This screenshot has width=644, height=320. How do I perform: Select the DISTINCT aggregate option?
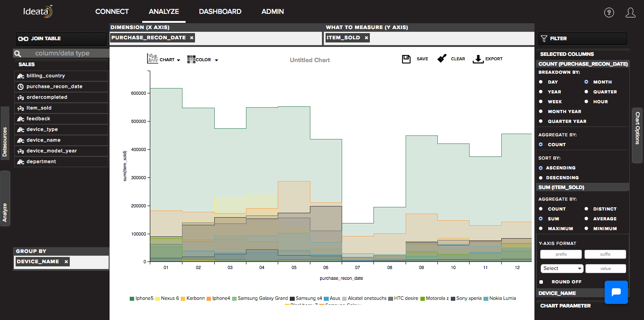click(586, 209)
